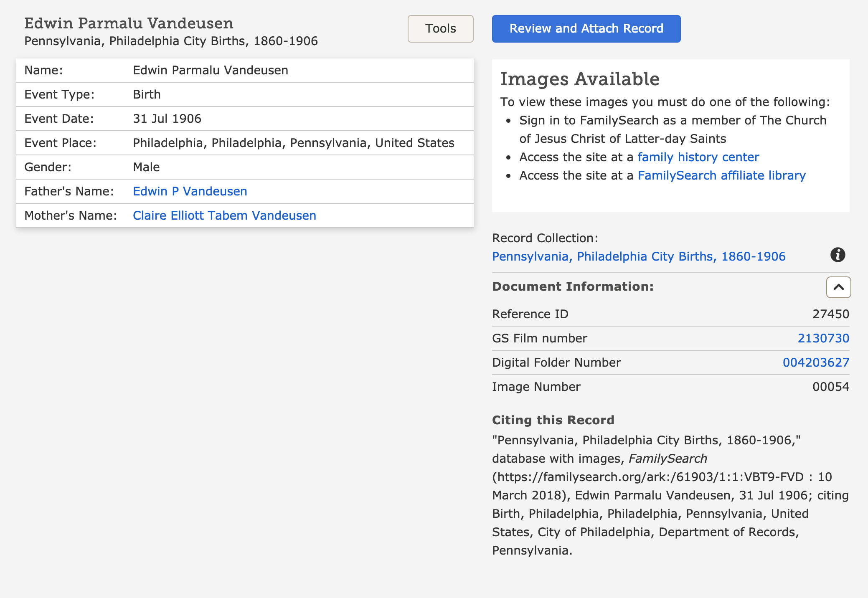Open mother Claire Elliott Tabem Vandeusen link
Viewport: 868px width, 598px height.
(x=224, y=215)
